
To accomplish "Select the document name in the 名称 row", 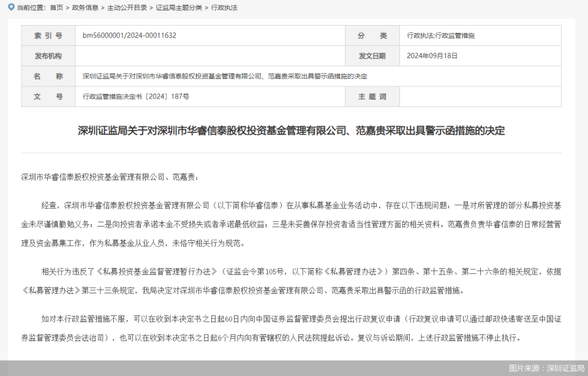I will point(225,76).
